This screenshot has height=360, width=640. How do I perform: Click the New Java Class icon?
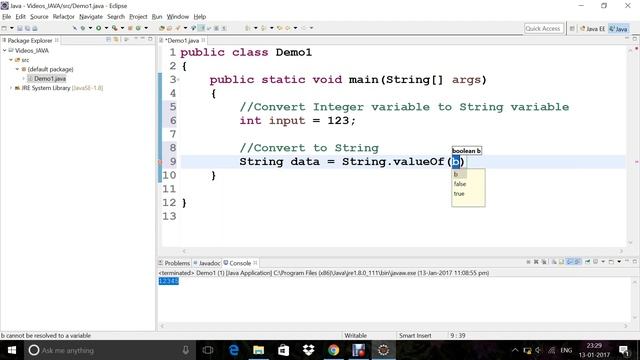pos(138,28)
